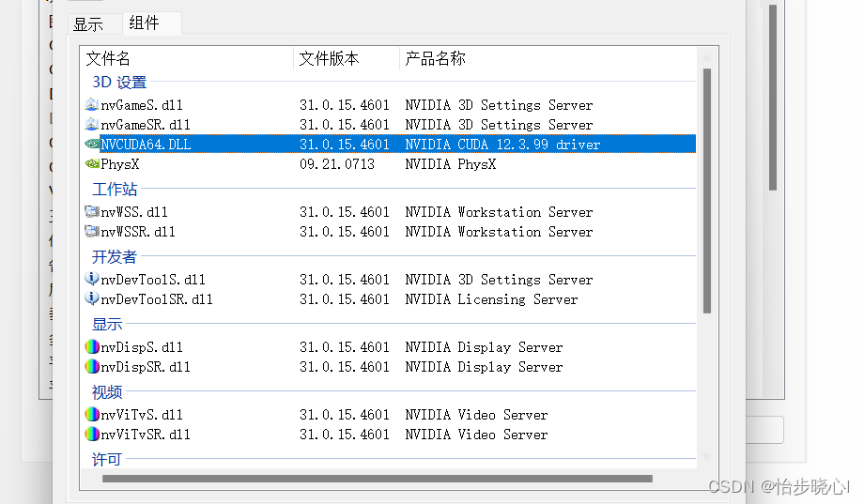Click the NVCUDA64.DLL NVIDIA eye icon

(91, 144)
